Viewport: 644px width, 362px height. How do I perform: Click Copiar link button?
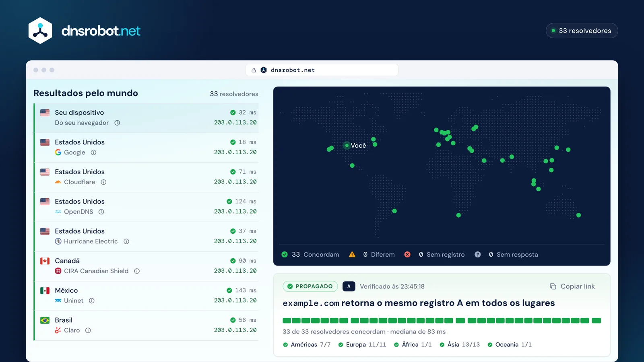(572, 286)
